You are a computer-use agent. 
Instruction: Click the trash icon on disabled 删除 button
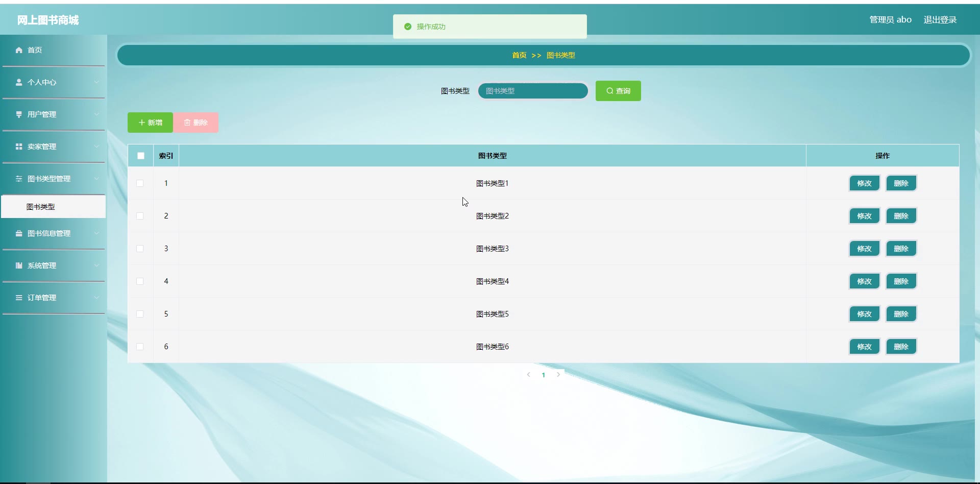tap(187, 123)
